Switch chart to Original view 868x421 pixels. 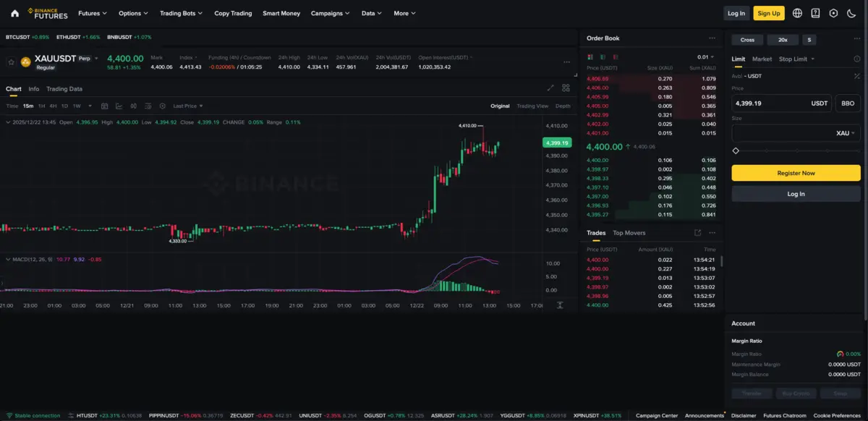tap(500, 106)
